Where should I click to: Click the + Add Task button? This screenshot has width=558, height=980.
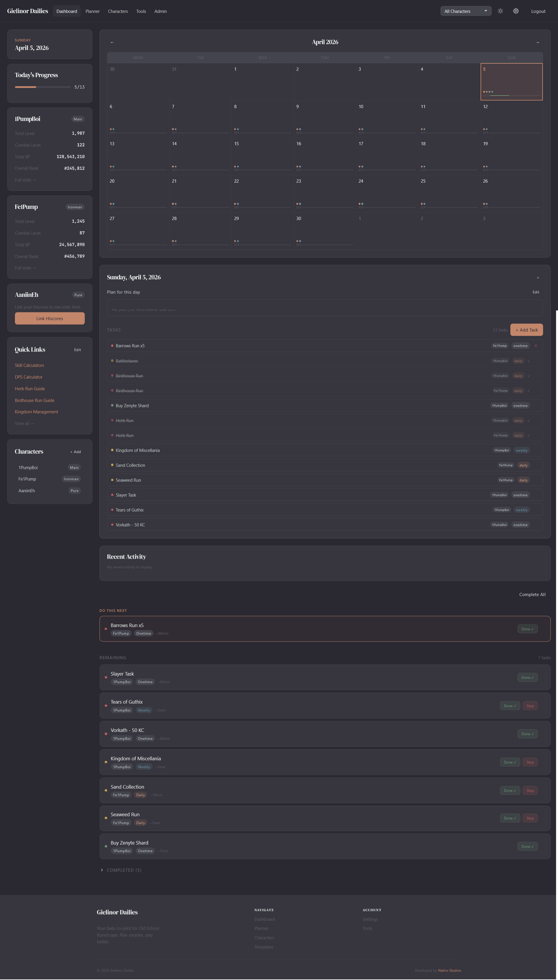[x=526, y=330]
